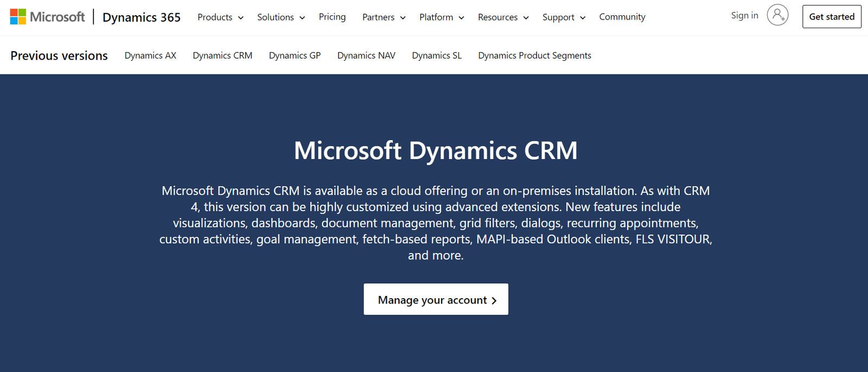Go to Dynamics SL tab
Screen dimensions: 868x372
[437, 55]
